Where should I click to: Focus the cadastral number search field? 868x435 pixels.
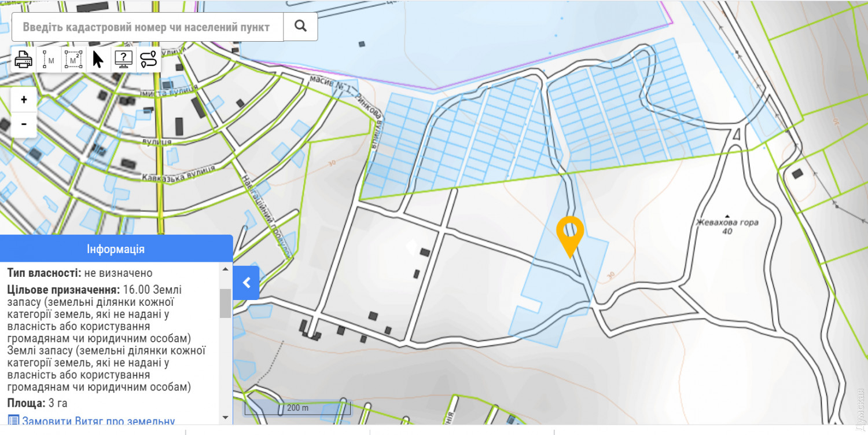(x=147, y=27)
